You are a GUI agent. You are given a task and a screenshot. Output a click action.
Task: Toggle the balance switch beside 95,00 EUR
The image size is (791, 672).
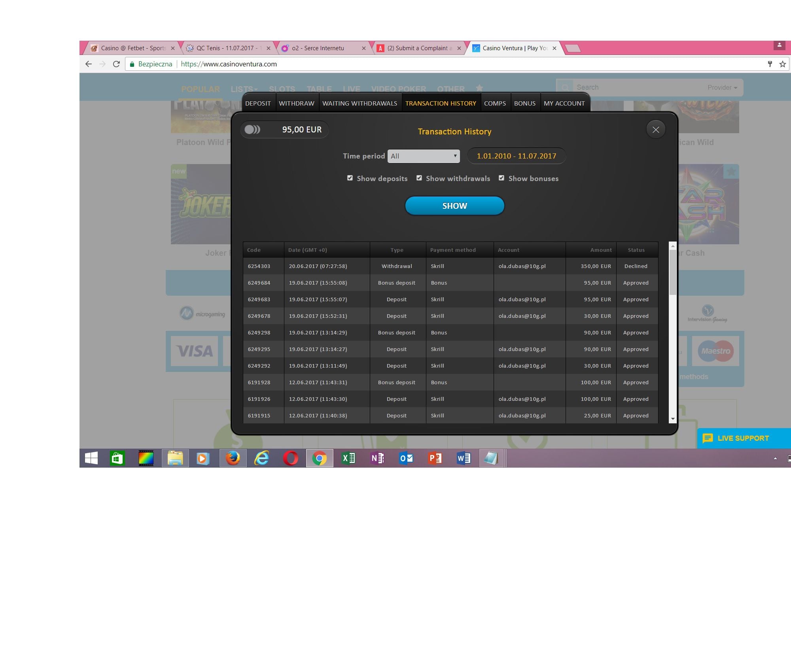coord(252,130)
